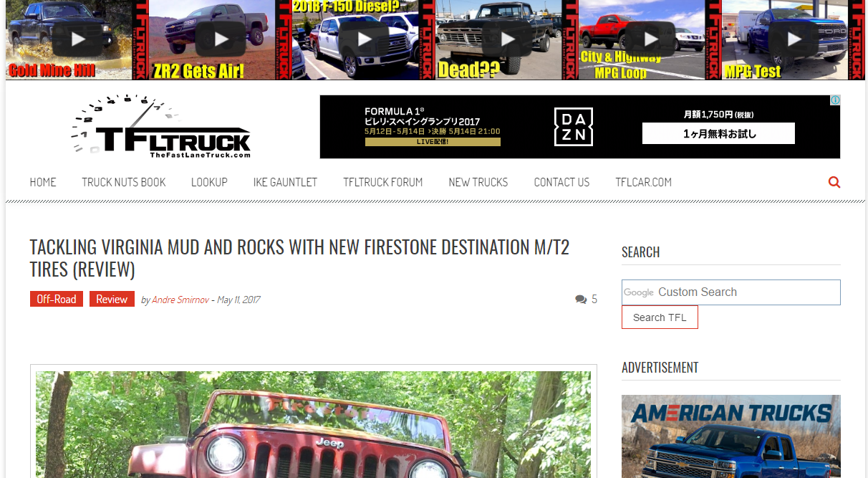Play the Gold Mine Hill video
Screen dimensions: 868x478
[77, 39]
